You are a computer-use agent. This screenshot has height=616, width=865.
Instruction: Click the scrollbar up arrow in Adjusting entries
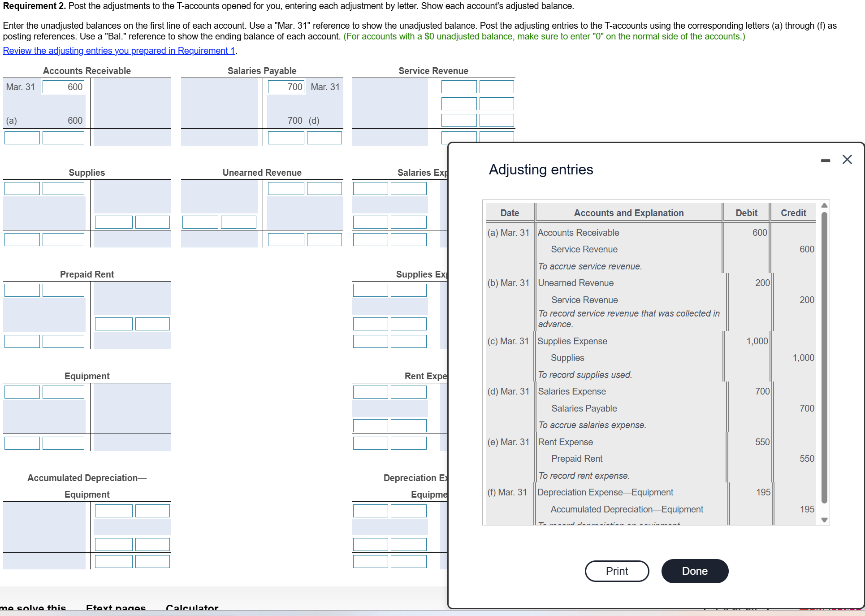(x=824, y=206)
